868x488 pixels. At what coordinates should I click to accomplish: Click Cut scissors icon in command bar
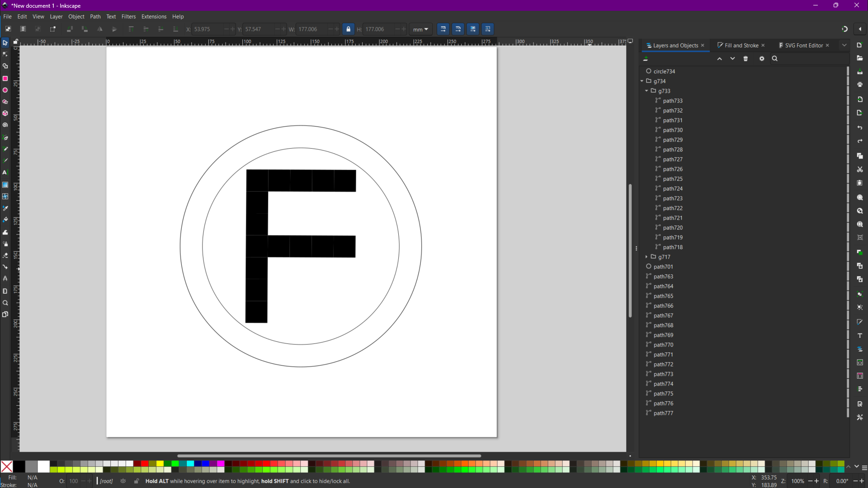(x=860, y=169)
